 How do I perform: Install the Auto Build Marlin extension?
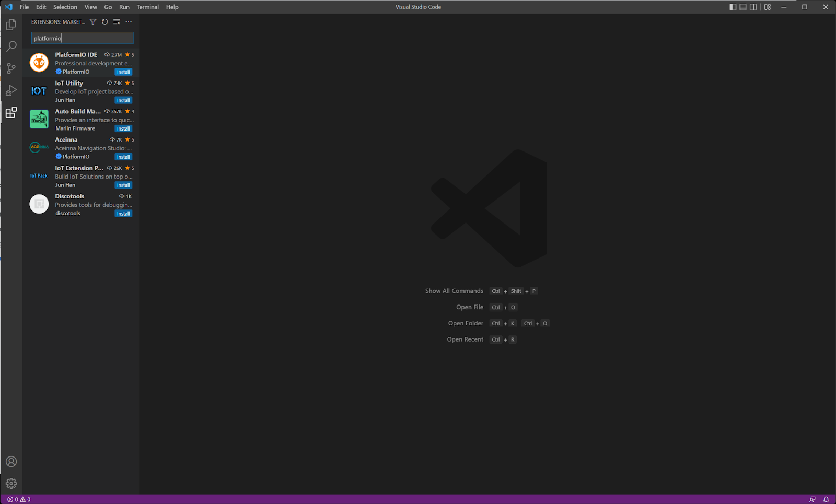click(x=123, y=128)
